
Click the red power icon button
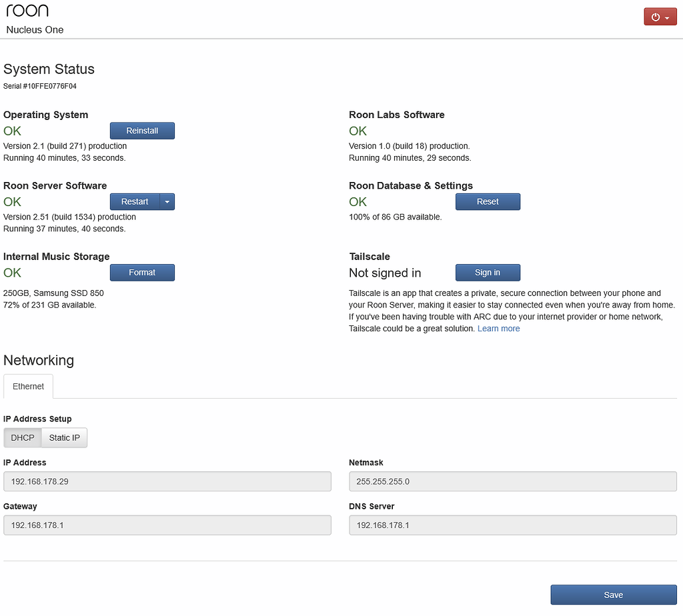(654, 16)
